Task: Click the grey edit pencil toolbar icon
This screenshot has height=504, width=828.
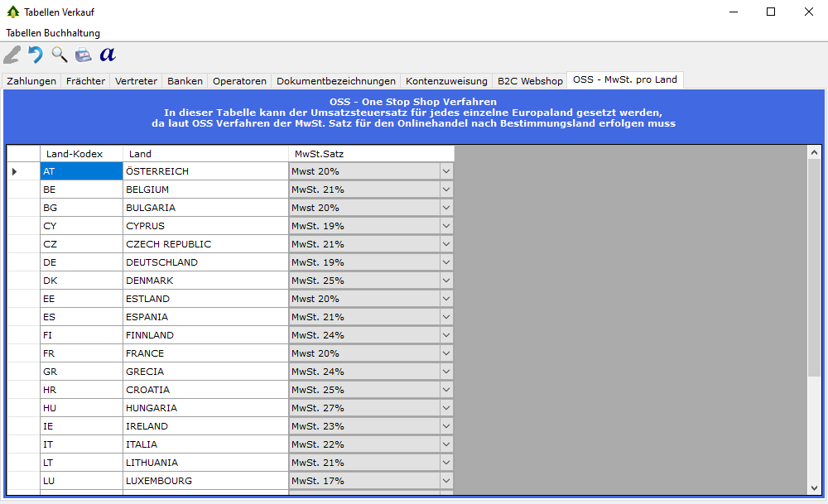Action: click(12, 55)
